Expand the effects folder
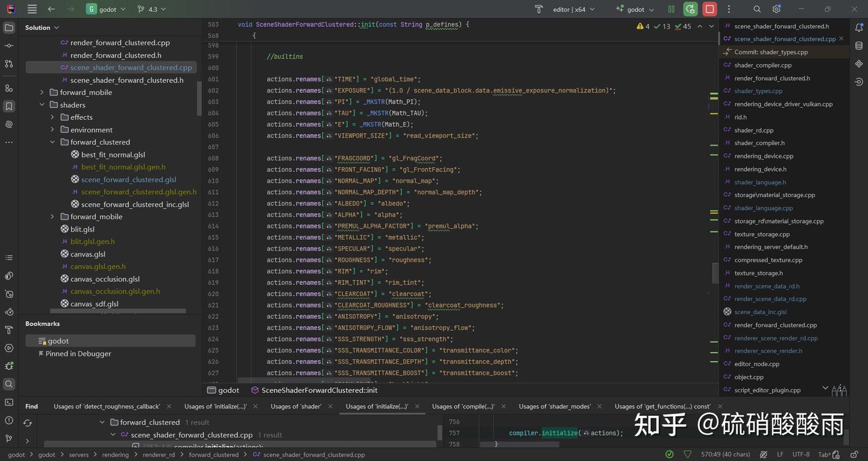This screenshot has width=868, height=461. [52, 117]
